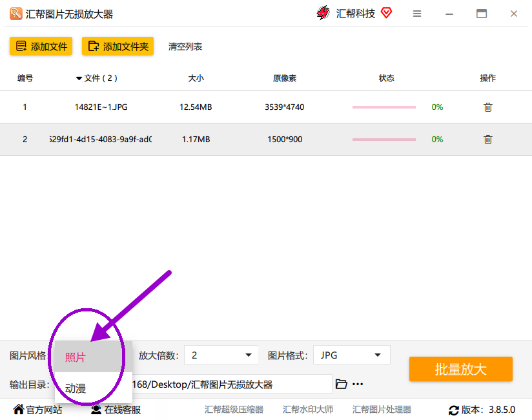The width and height of the screenshot is (532, 420).
Task: Click the 添加文件 button
Action: point(41,46)
